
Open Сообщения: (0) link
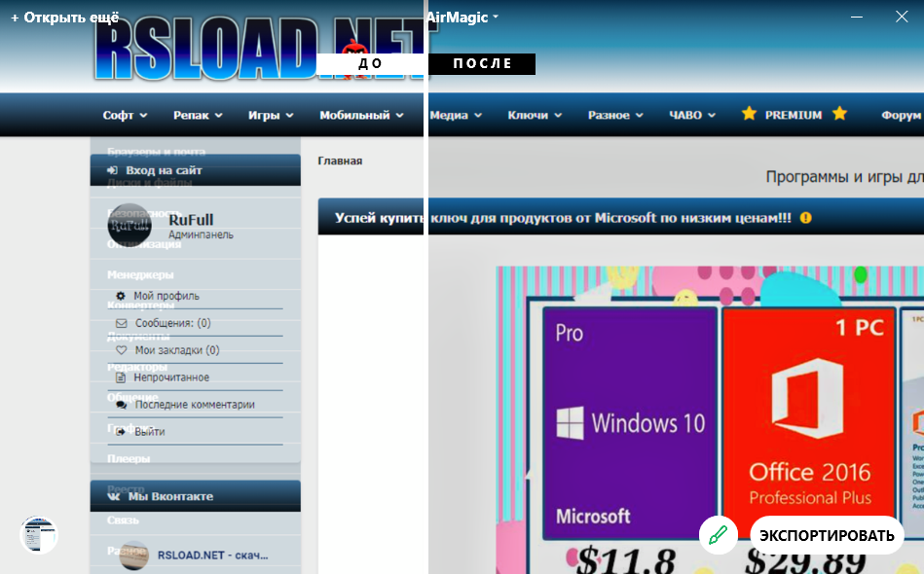(x=172, y=323)
